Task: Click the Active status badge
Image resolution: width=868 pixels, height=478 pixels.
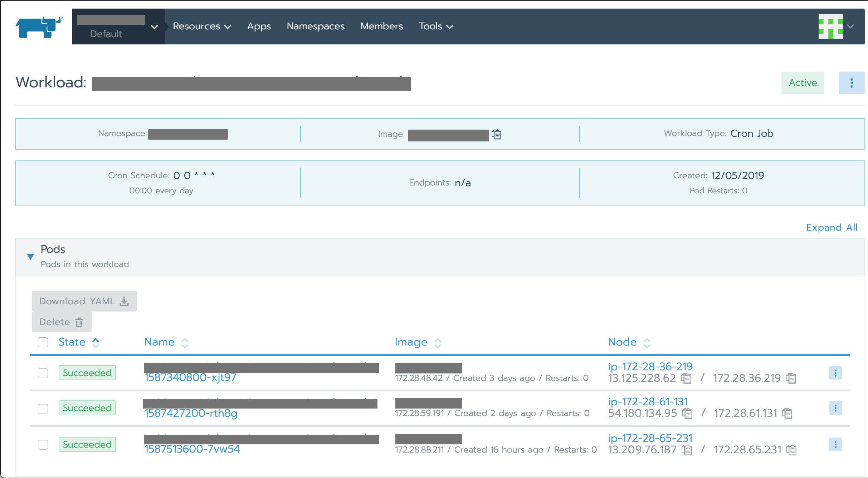Action: click(803, 83)
